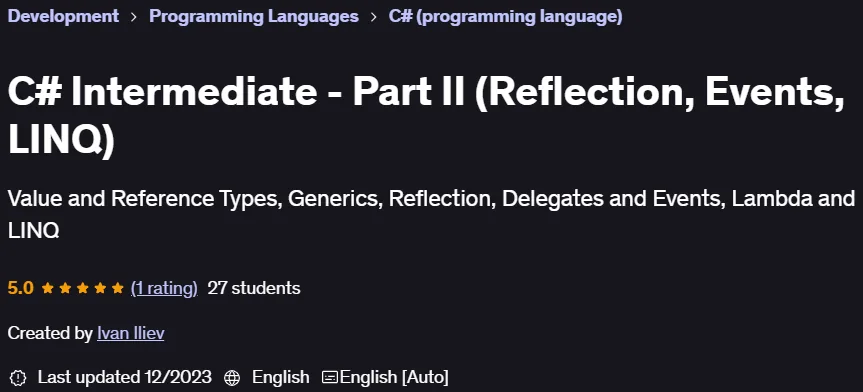Click the third rating star
The height and width of the screenshot is (392, 863).
pyautogui.click(x=83, y=288)
